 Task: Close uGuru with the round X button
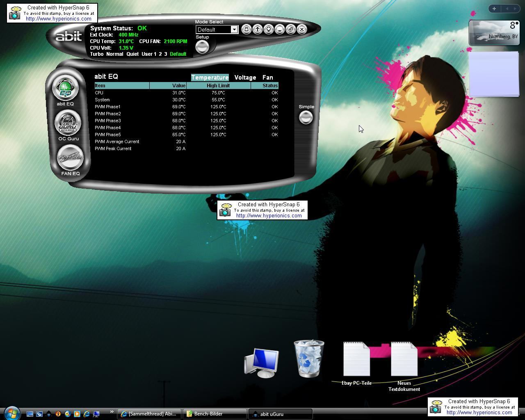coord(301,29)
